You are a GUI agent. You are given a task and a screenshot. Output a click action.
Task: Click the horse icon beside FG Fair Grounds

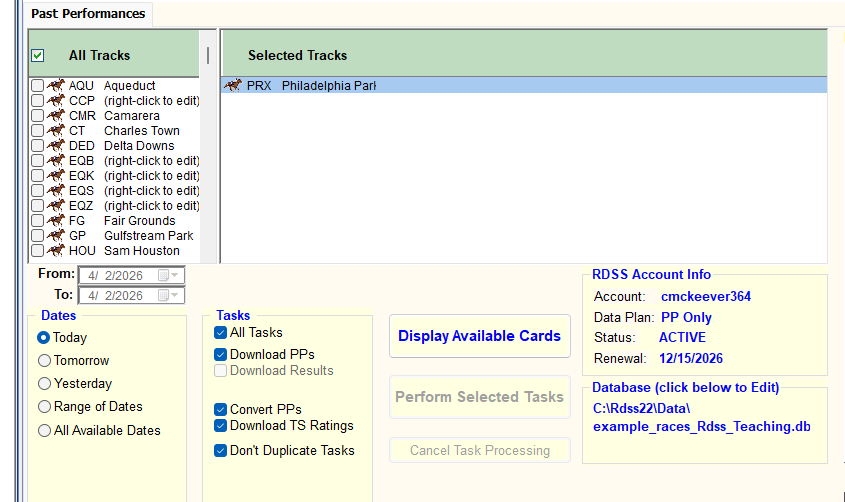[56, 220]
